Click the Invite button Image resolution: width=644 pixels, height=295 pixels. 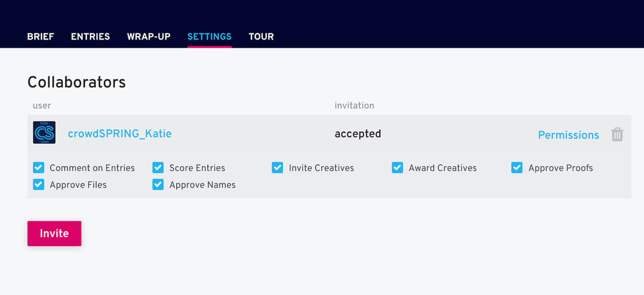54,233
